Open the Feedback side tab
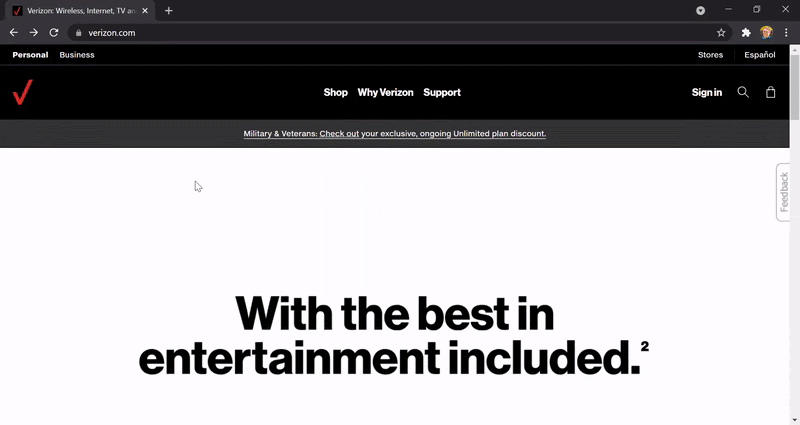This screenshot has height=425, width=800. tap(783, 192)
